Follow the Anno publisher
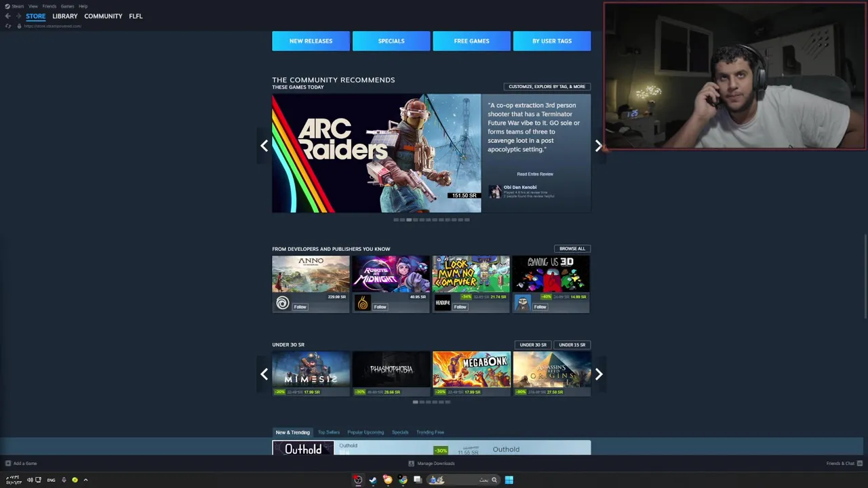Image resolution: width=868 pixels, height=488 pixels. [300, 307]
